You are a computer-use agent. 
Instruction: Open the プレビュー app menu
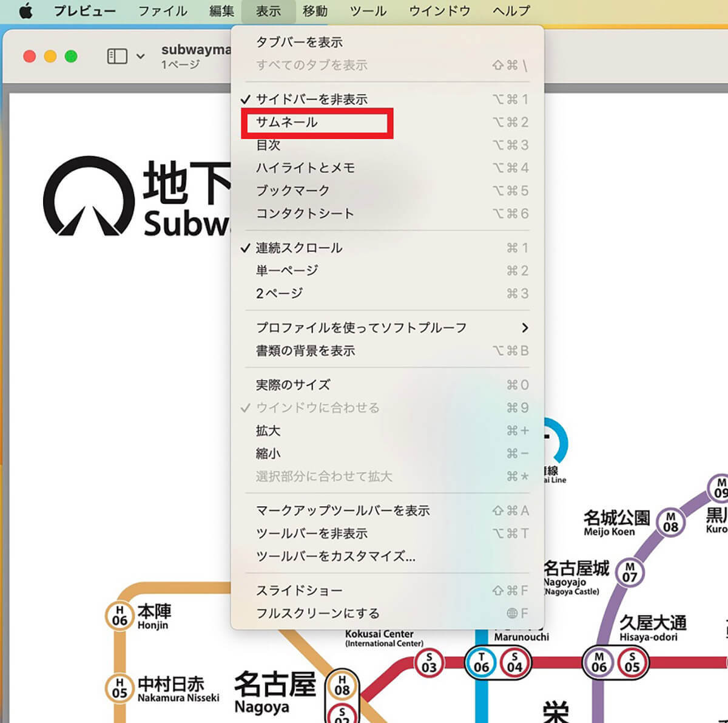84,11
